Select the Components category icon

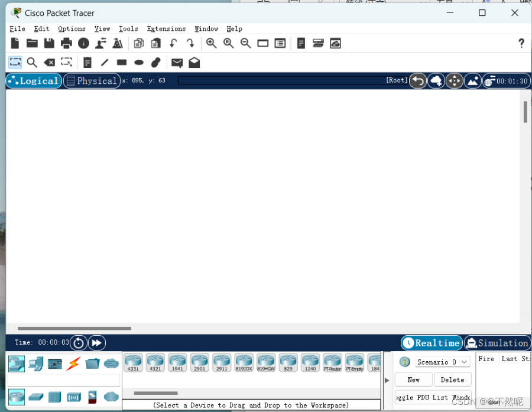click(x=55, y=364)
